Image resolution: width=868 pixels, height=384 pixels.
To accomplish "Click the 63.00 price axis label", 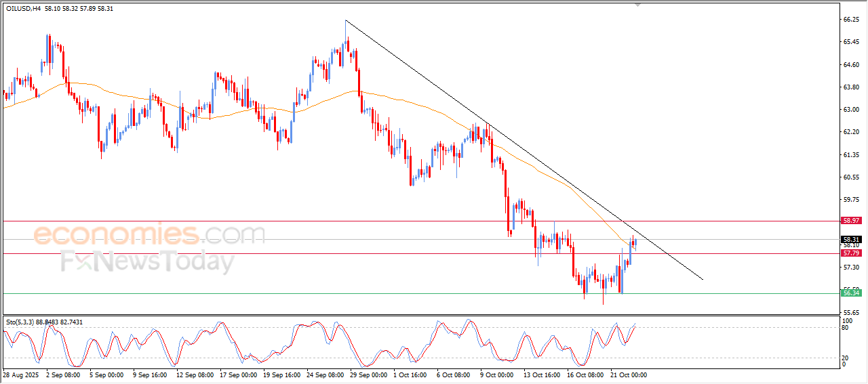I will pos(851,110).
